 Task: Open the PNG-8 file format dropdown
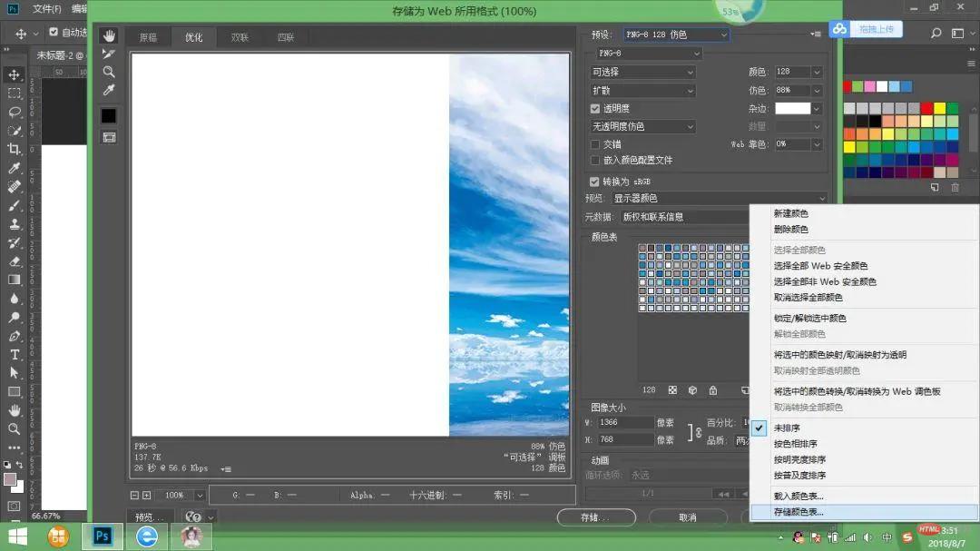648,54
